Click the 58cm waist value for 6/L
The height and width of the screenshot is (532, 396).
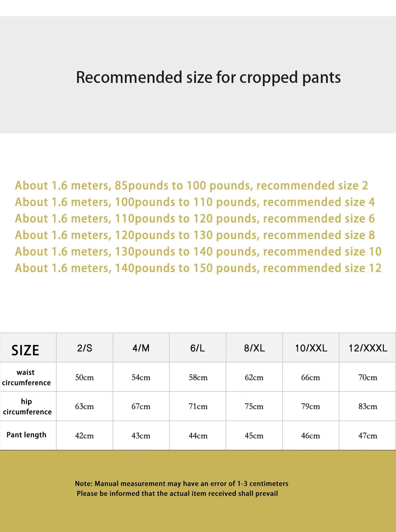point(198,378)
